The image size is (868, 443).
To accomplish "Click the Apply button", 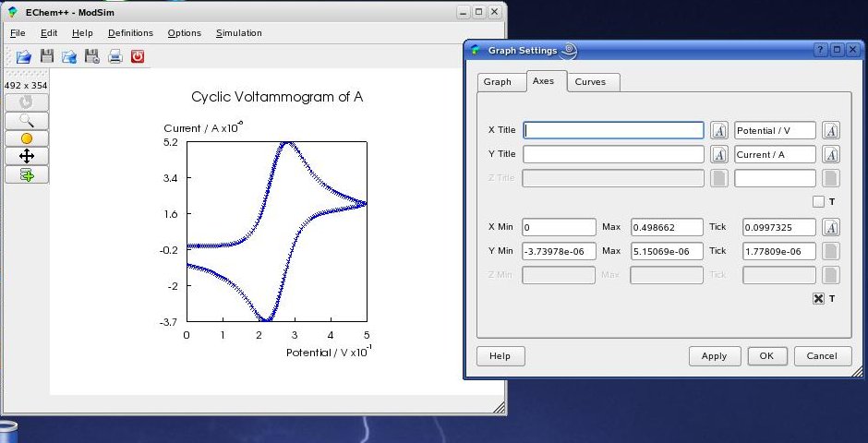I will [714, 356].
